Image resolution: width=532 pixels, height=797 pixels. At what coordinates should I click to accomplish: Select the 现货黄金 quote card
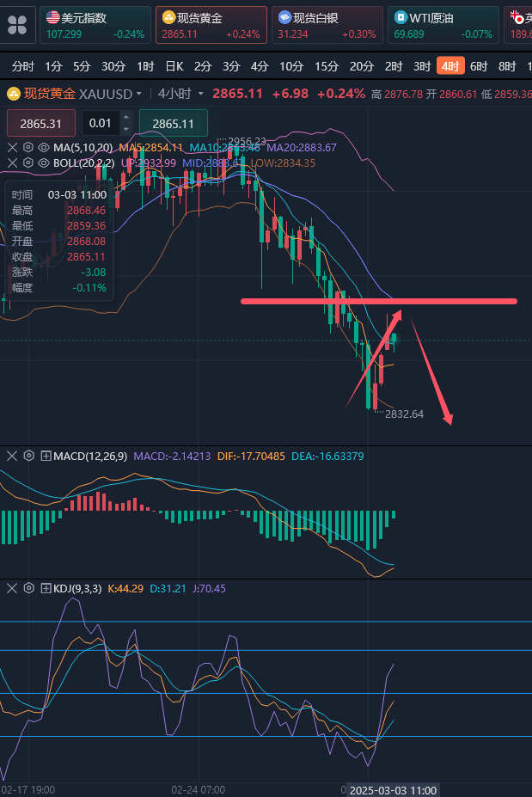click(211, 25)
